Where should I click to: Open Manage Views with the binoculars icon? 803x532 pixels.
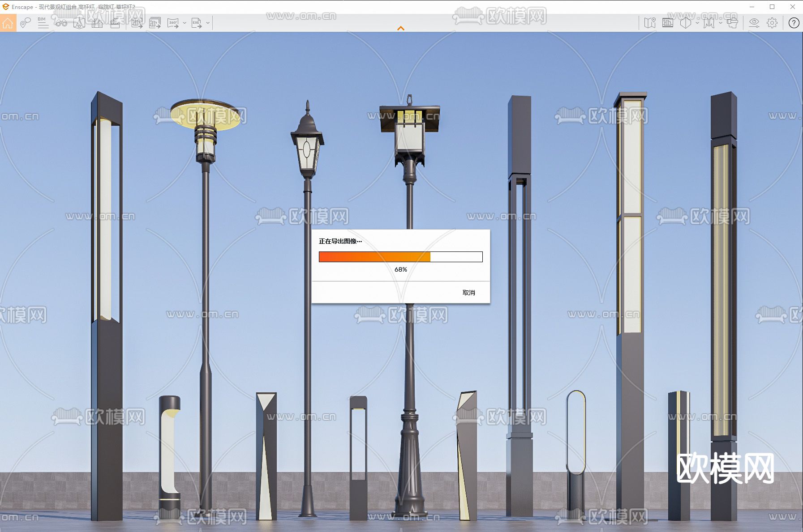coord(61,23)
